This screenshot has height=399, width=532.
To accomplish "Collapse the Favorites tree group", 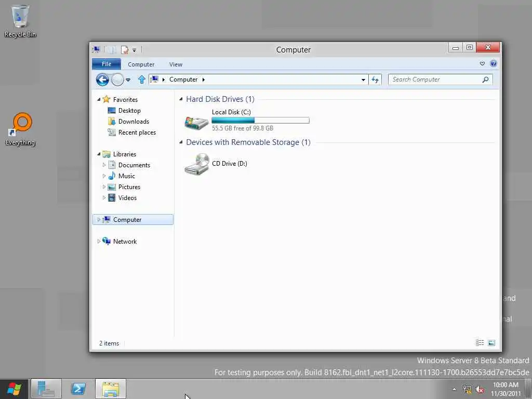I will tap(99, 100).
